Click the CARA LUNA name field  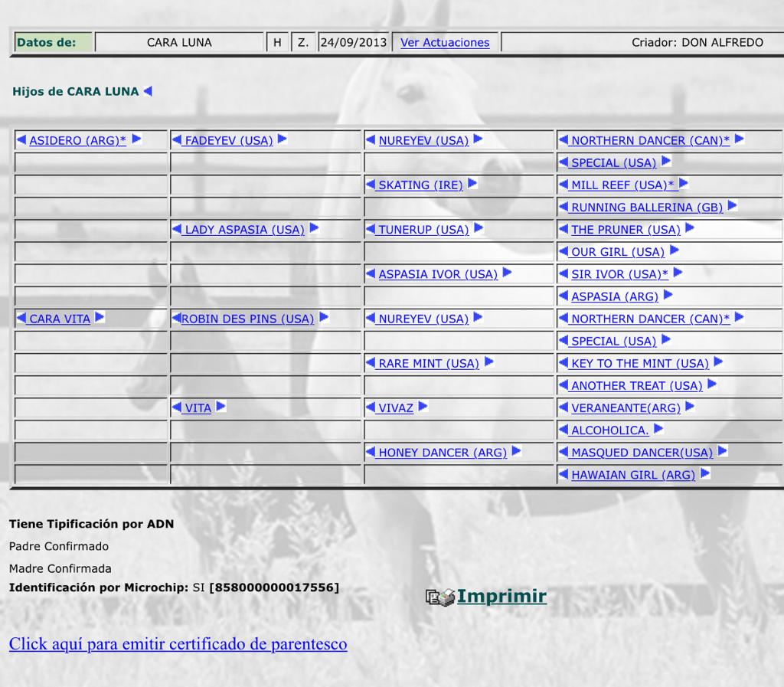coord(179,43)
